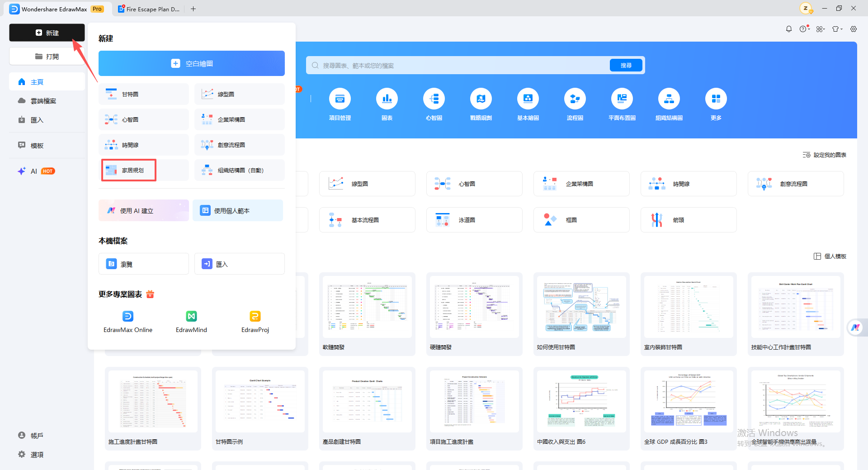868x470 pixels.
Task: Choose 甘特圖 in the new panel
Action: 144,94
